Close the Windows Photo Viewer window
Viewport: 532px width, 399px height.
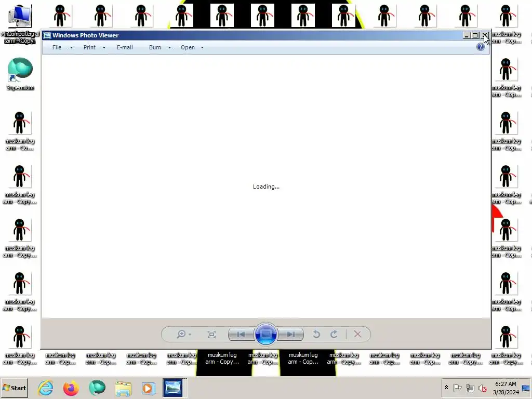tap(485, 35)
